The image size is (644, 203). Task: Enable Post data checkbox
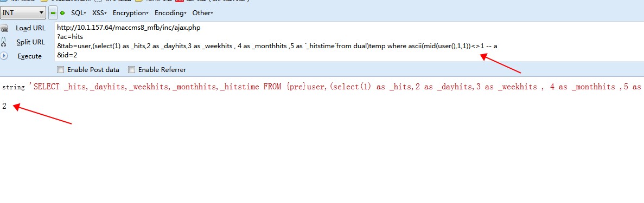(x=61, y=70)
